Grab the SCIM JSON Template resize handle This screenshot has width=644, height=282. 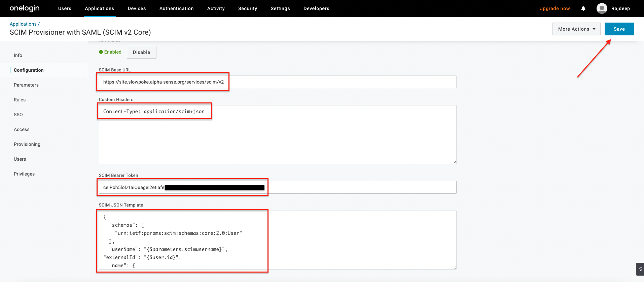454,267
